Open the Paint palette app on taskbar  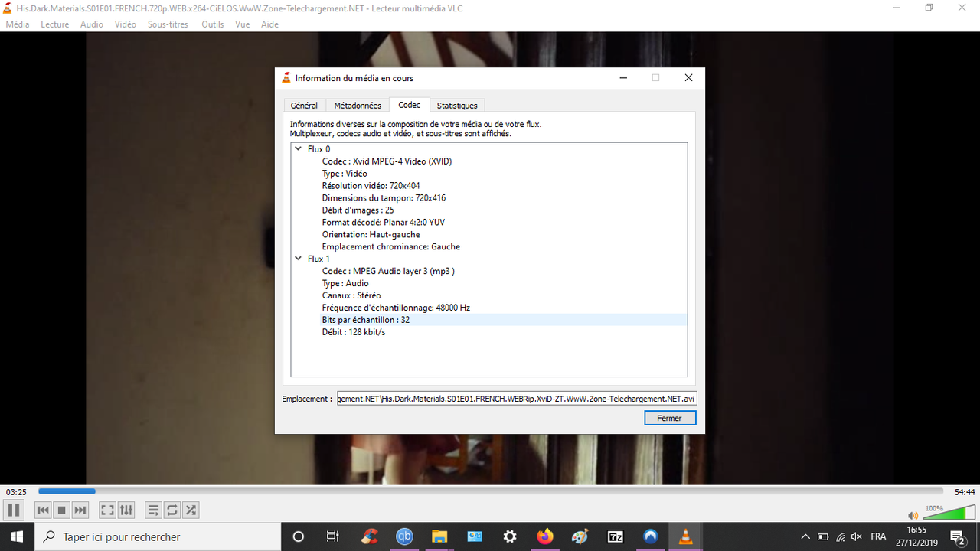click(x=580, y=536)
